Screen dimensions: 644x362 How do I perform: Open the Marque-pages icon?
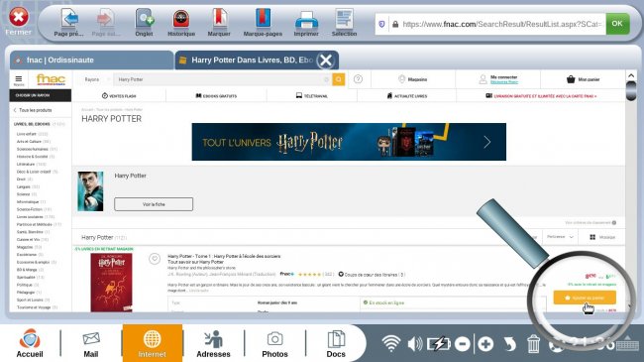coord(263,19)
